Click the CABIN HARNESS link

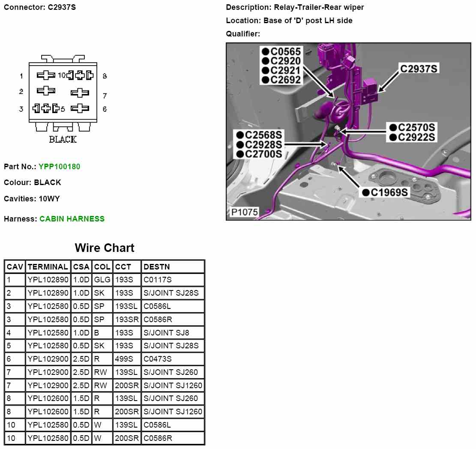coord(72,219)
